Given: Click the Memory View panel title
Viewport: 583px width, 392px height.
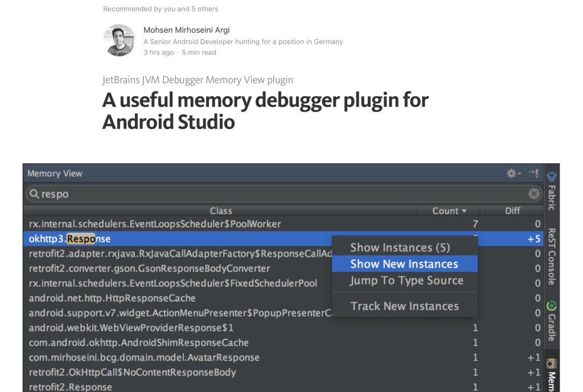Looking at the screenshot, I should 55,174.
